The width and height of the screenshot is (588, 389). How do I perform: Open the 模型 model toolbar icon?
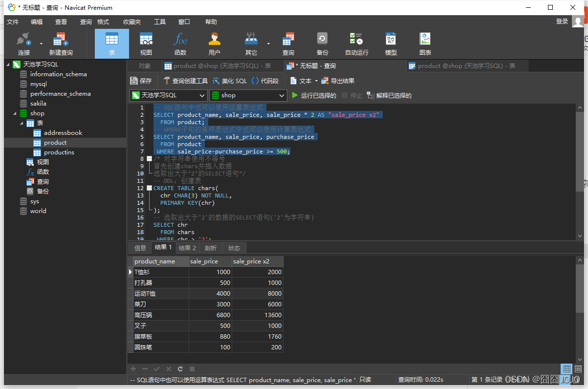click(391, 44)
